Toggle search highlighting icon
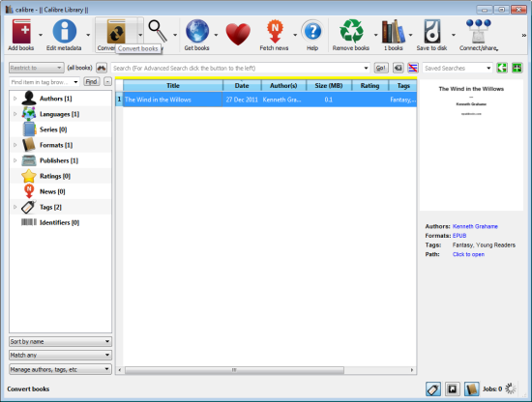The width and height of the screenshot is (532, 402). tap(413, 68)
